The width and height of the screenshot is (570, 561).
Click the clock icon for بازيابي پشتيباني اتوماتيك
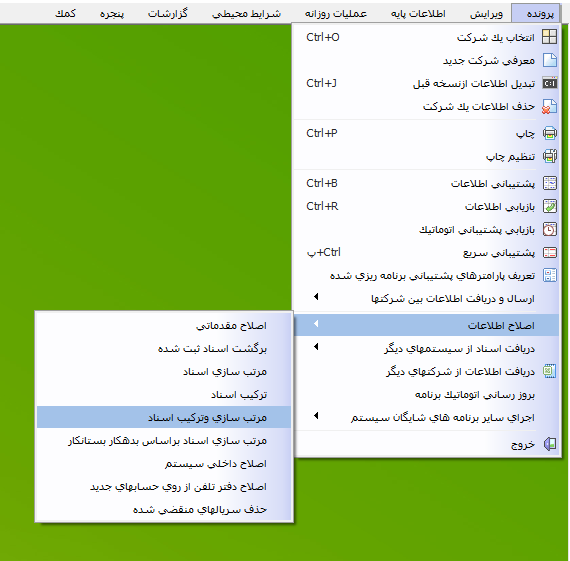coord(549,229)
